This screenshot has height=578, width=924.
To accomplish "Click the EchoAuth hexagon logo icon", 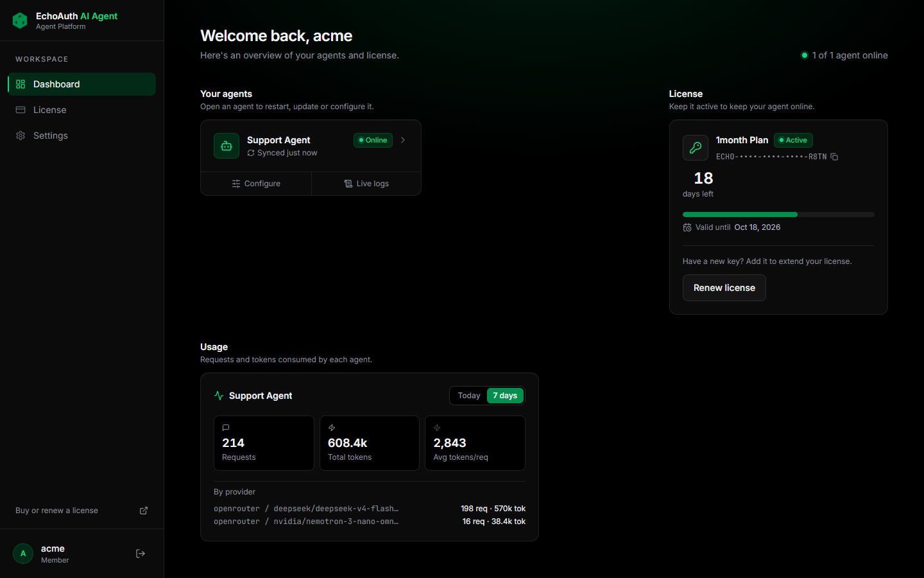I will point(21,21).
